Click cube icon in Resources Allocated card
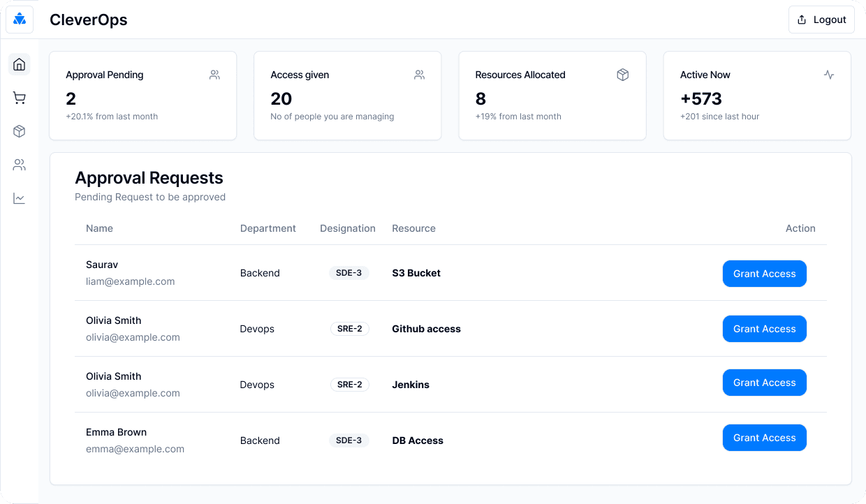The image size is (866, 504). [623, 75]
